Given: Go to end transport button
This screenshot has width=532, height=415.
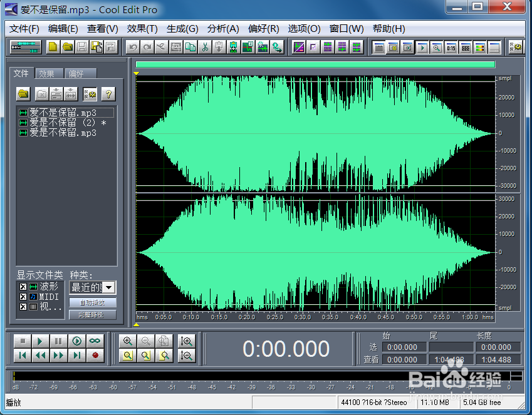Looking at the screenshot, I should (76, 356).
